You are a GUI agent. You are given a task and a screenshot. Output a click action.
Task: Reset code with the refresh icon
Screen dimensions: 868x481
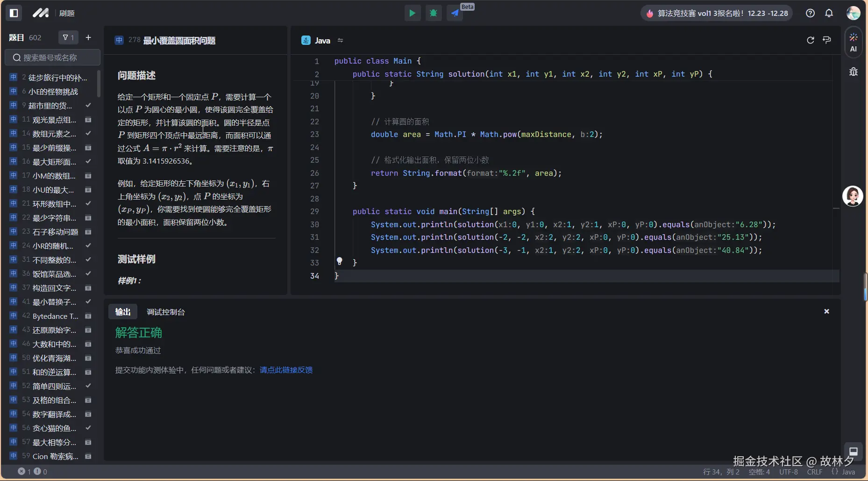[811, 40]
